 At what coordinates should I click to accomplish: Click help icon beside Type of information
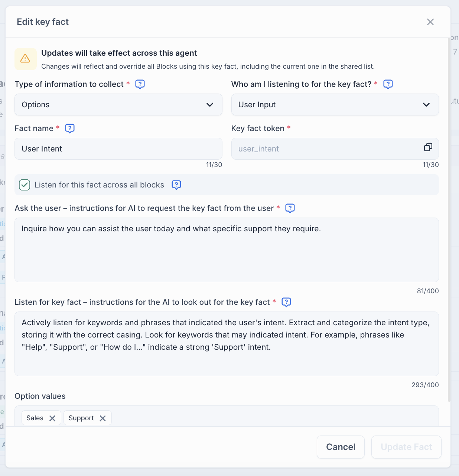pos(140,84)
